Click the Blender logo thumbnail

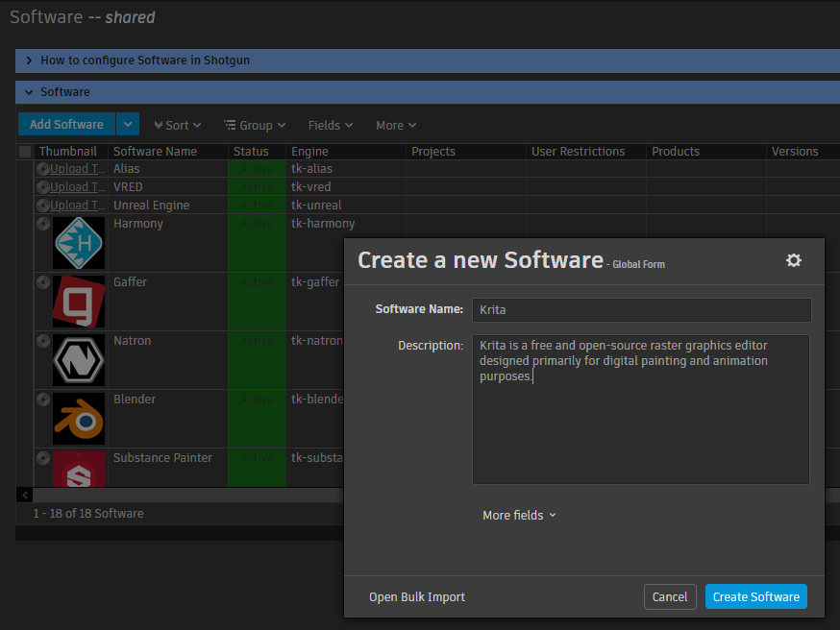[x=79, y=419]
